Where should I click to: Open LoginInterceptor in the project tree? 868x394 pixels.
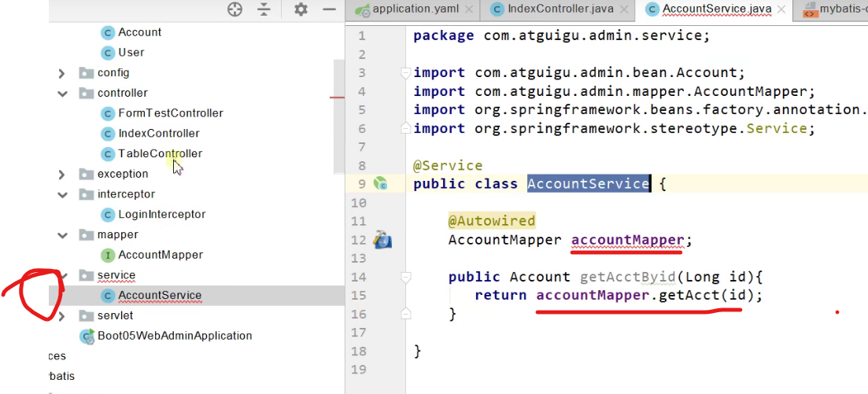(161, 215)
